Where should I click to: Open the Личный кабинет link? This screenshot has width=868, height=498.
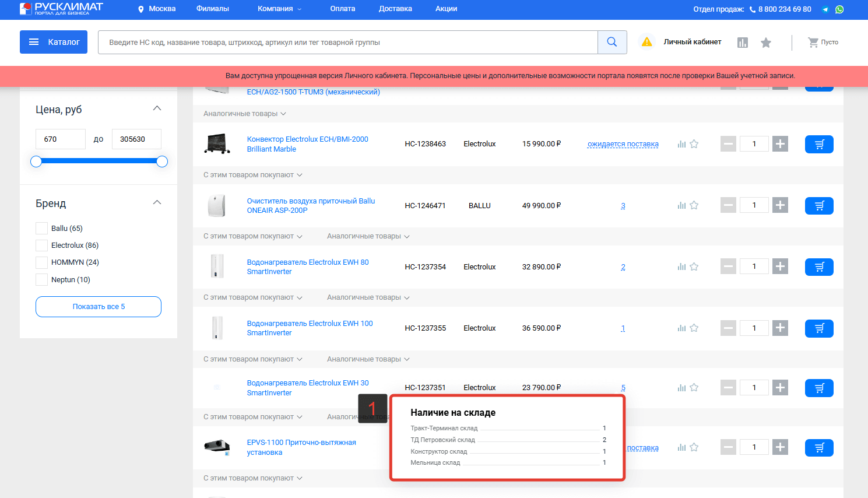(x=693, y=42)
